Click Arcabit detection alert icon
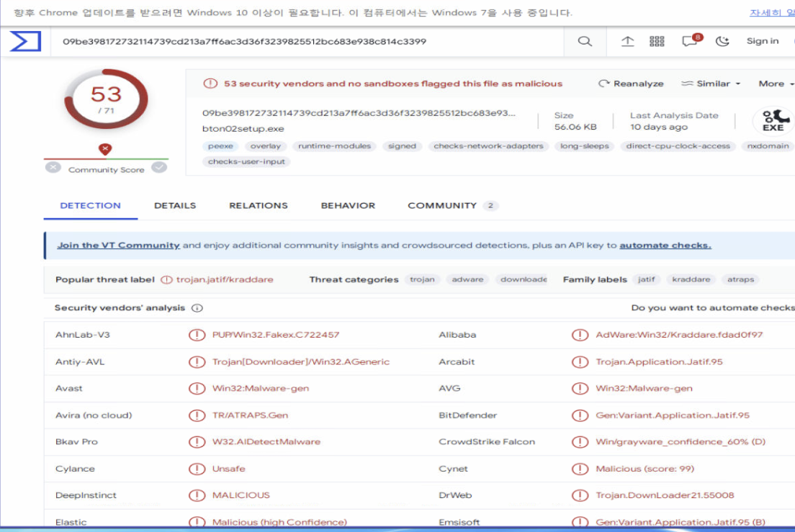795x532 pixels. [580, 362]
